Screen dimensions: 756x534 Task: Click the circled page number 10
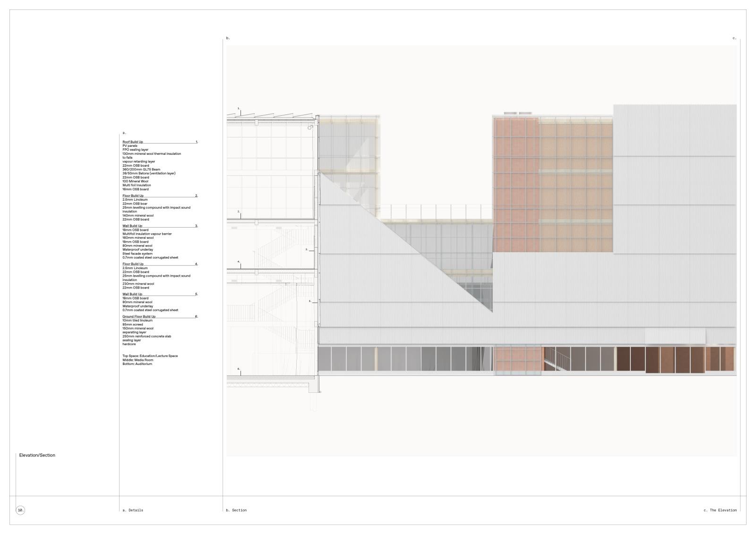click(20, 510)
